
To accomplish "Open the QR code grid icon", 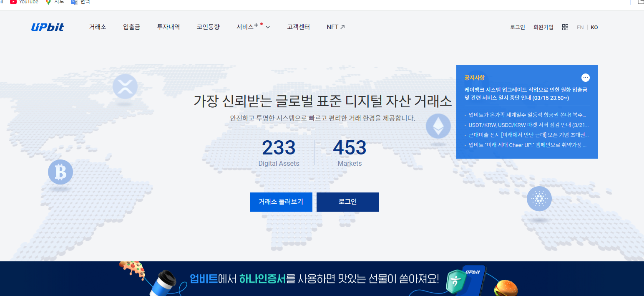I will point(565,27).
